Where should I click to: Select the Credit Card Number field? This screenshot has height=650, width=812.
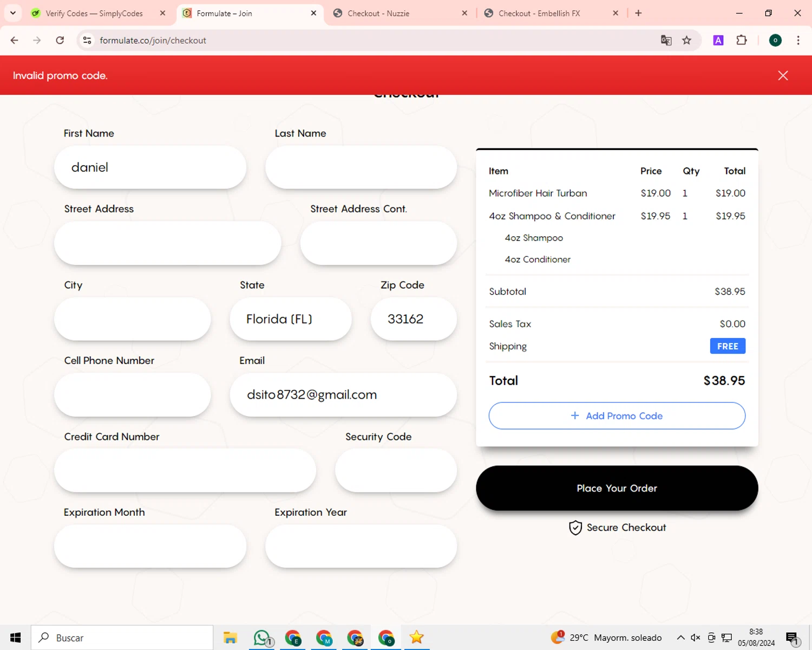point(185,470)
